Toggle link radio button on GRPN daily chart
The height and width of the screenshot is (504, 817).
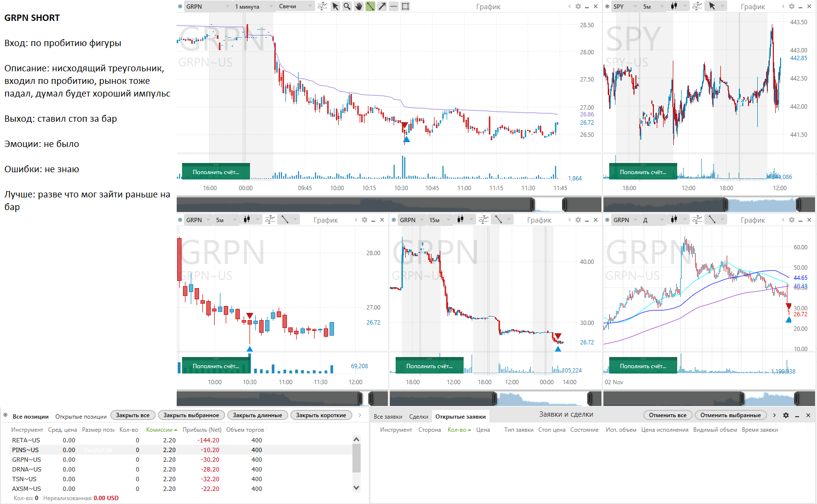(x=607, y=220)
